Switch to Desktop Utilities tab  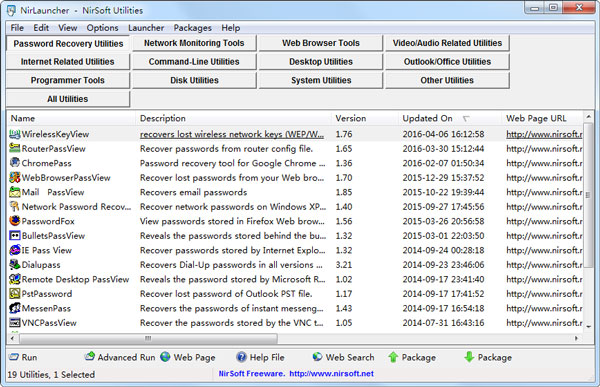pos(321,62)
